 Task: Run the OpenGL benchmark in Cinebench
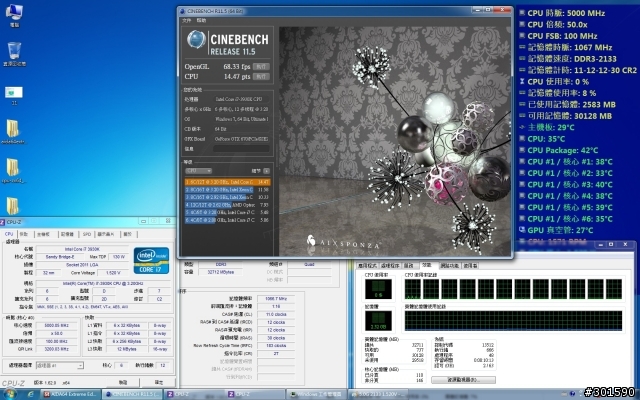pos(261,67)
